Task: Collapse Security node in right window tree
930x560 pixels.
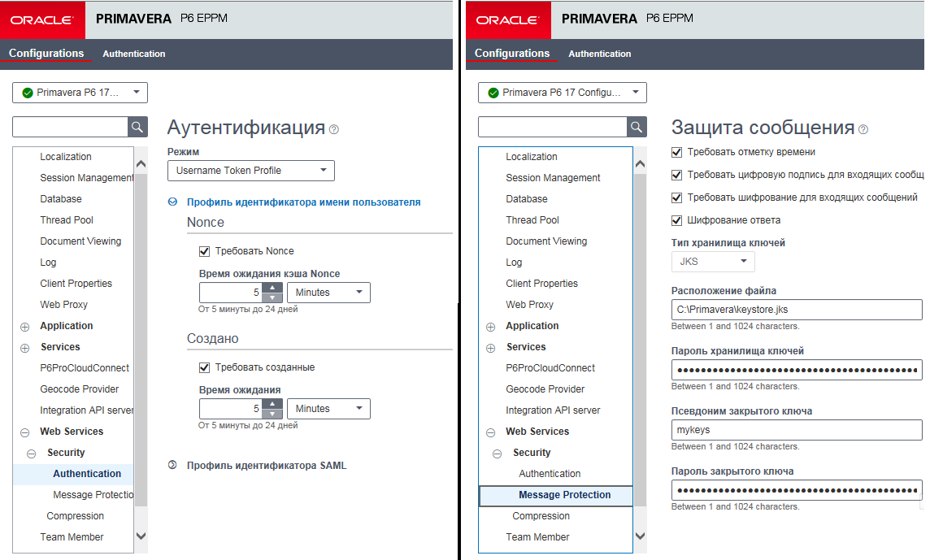Action: click(497, 454)
